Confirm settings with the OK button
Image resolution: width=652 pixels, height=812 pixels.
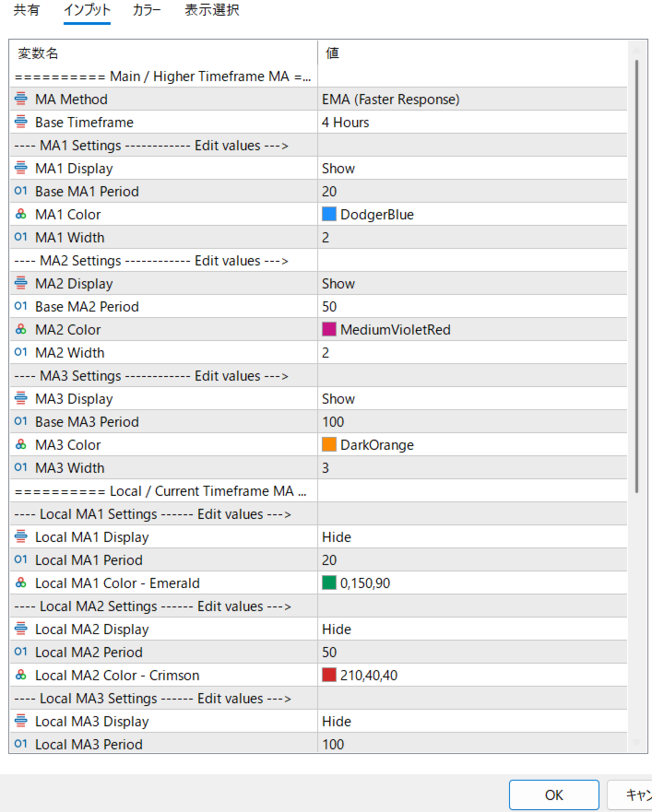[553, 794]
